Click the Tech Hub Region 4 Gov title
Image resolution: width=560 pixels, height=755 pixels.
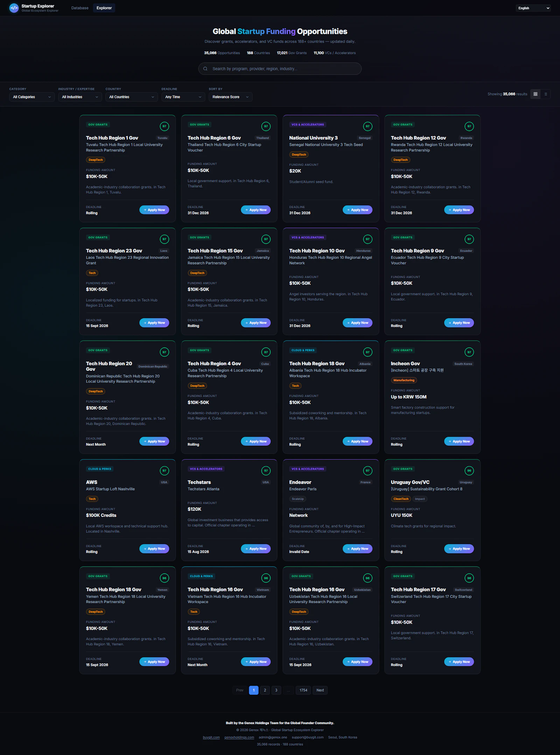tap(214, 364)
